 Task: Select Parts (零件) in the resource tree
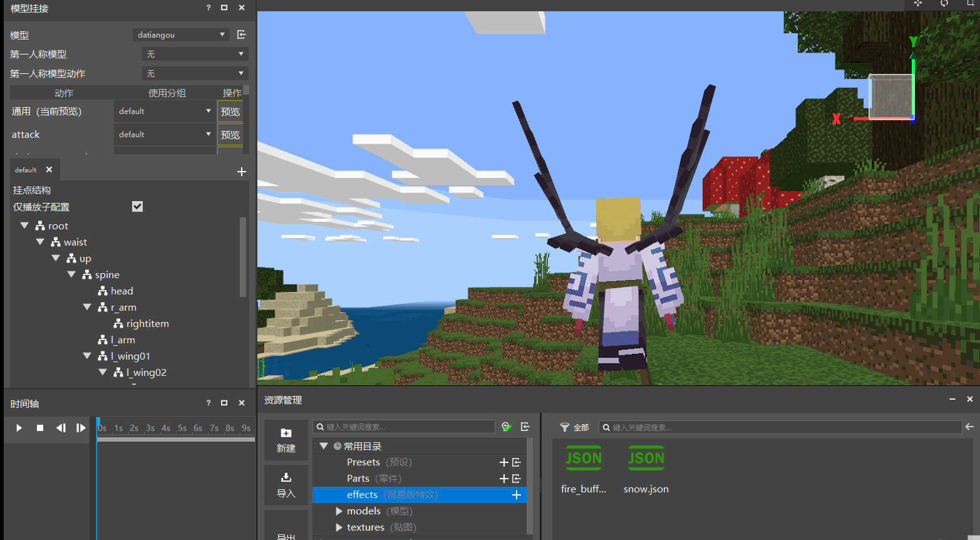(x=374, y=479)
